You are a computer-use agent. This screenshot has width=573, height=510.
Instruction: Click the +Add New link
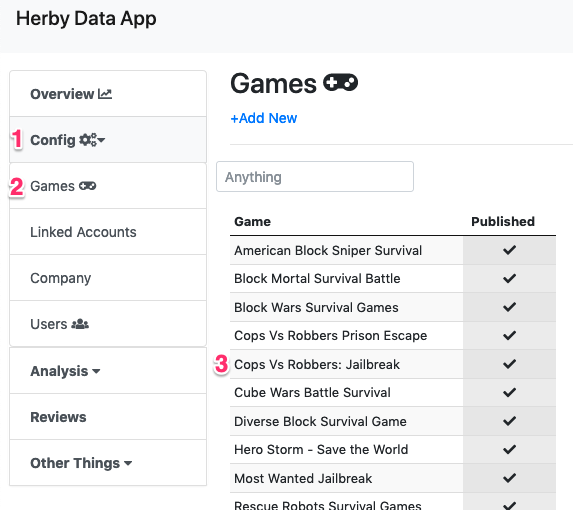(x=264, y=118)
